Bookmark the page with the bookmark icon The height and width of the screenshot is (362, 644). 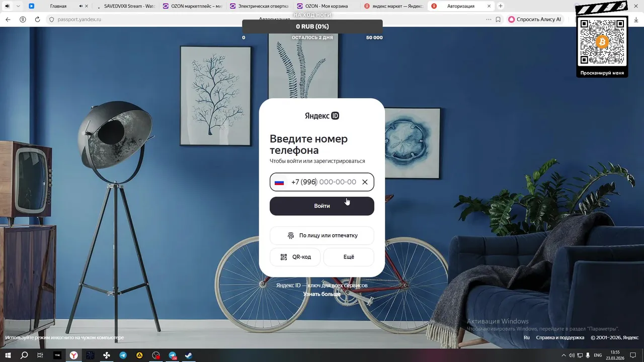498,19
